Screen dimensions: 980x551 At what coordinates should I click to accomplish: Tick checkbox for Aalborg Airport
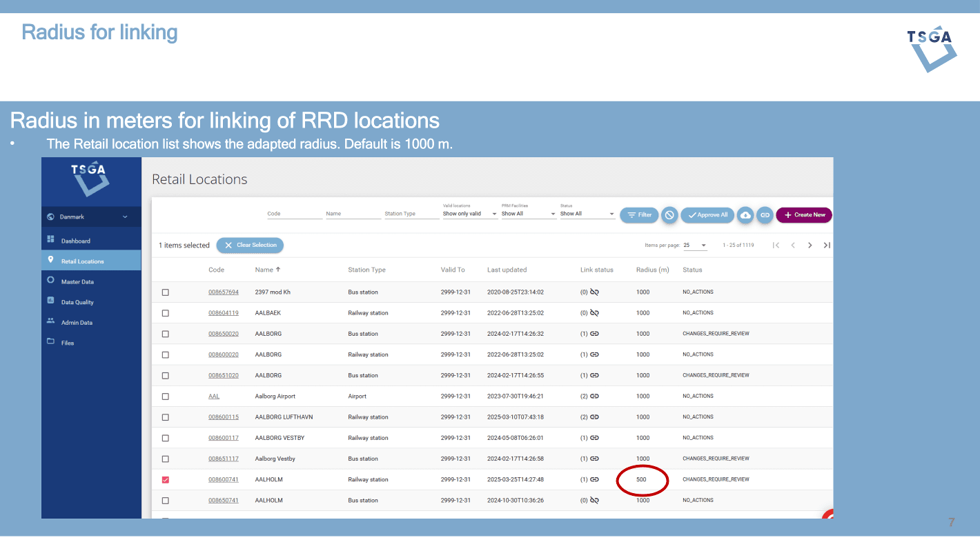(165, 397)
